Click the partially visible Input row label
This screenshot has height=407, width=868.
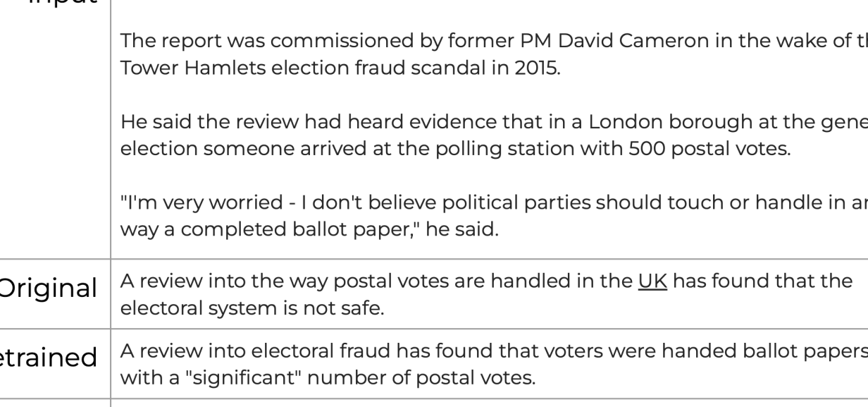click(48, 3)
